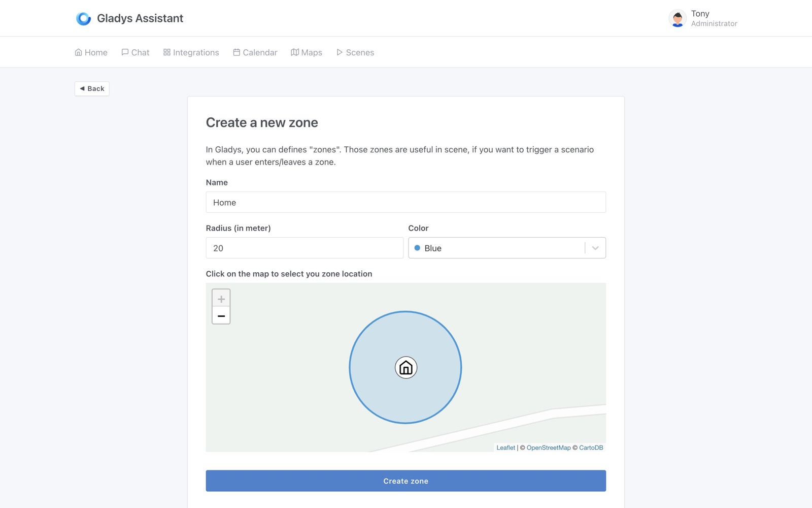Click the house marker on map
Screen dimensions: 812x508
(x=405, y=367)
